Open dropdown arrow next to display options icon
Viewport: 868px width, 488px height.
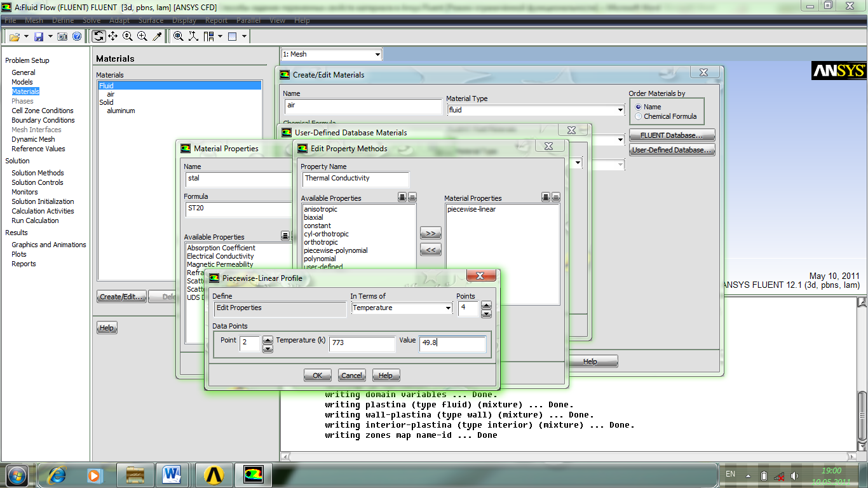[x=244, y=36]
